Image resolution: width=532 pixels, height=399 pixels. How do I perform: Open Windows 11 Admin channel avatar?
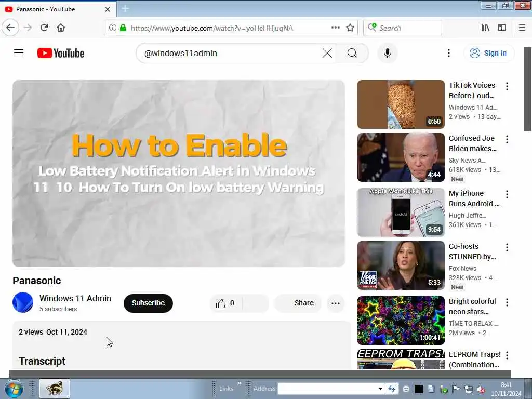click(23, 302)
